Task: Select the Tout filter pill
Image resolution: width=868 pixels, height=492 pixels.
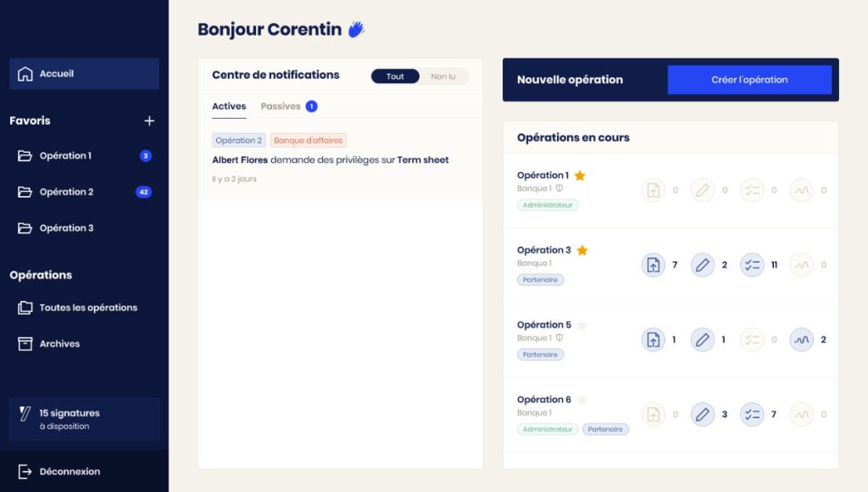Action: tap(395, 76)
